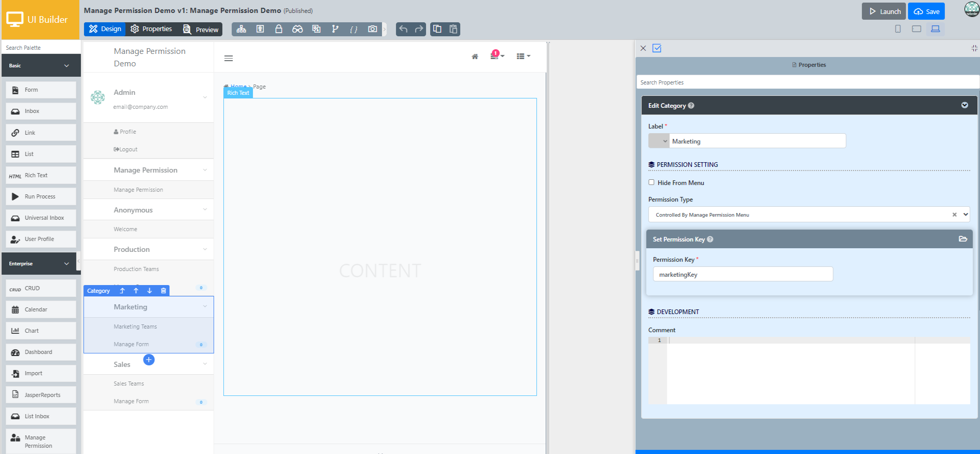The height and width of the screenshot is (454, 980).
Task: Open the translation i18n icon
Action: pyautogui.click(x=316, y=29)
